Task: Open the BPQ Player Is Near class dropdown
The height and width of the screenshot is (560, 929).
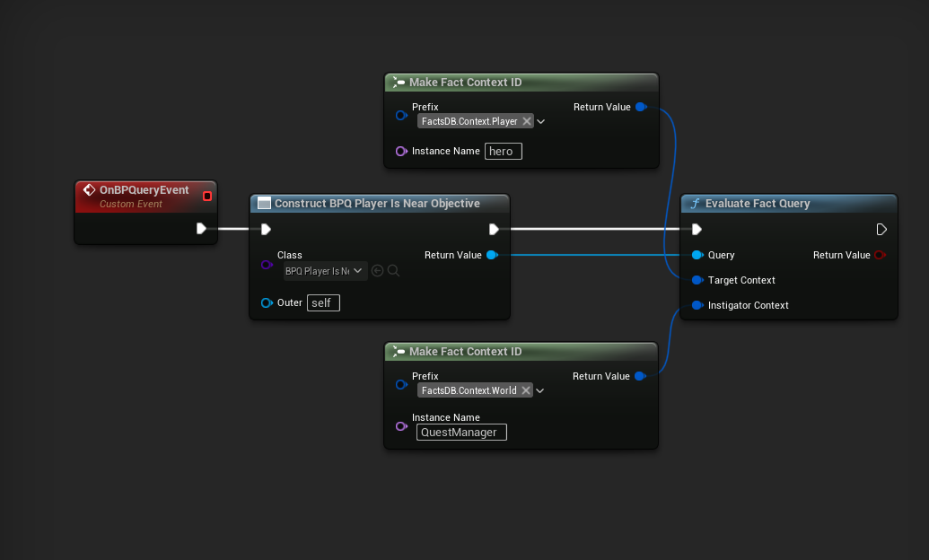Action: coord(325,271)
